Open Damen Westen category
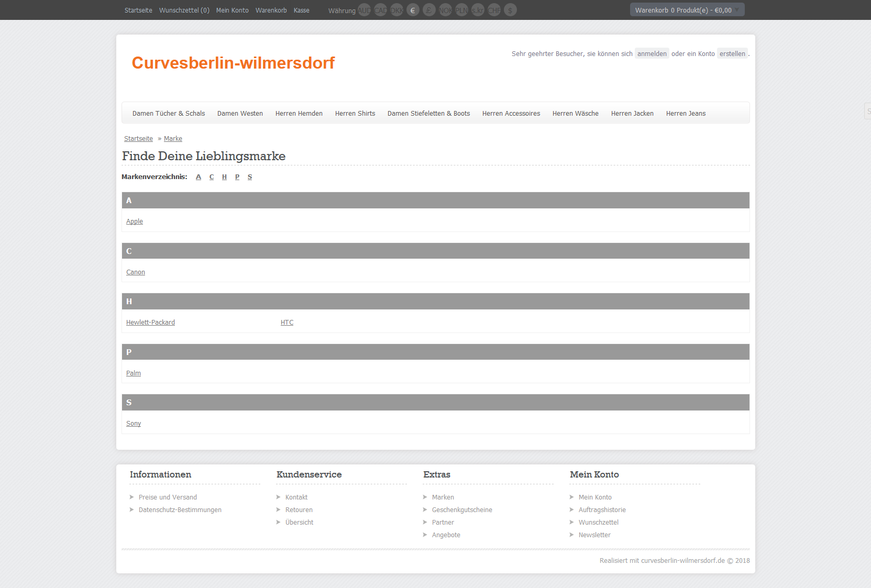This screenshot has height=588, width=871. 240,113
